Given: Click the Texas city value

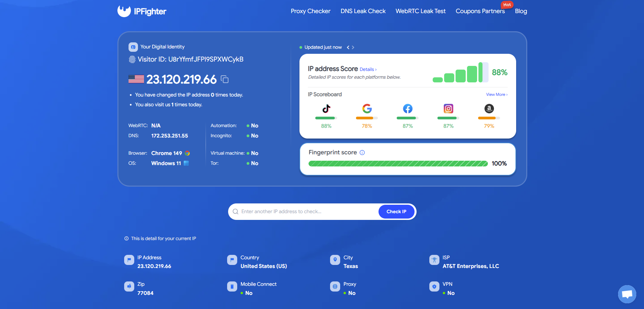Looking at the screenshot, I should click(351, 266).
